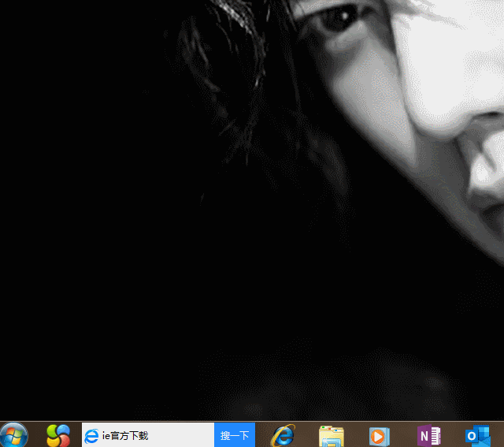Click the 'ie官方下载' search input field
The width and height of the screenshot is (504, 447).
click(x=148, y=435)
